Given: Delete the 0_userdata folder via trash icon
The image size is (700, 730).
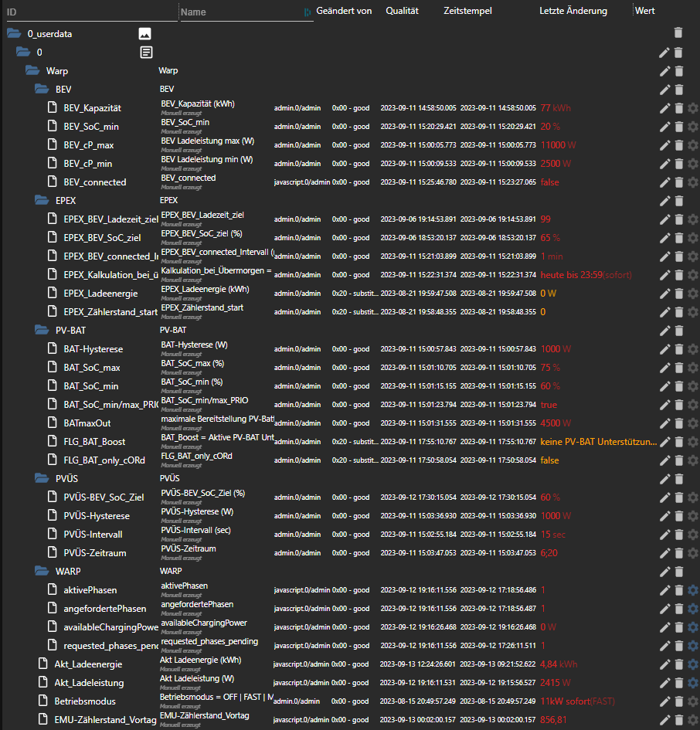Looking at the screenshot, I should pyautogui.click(x=678, y=33).
